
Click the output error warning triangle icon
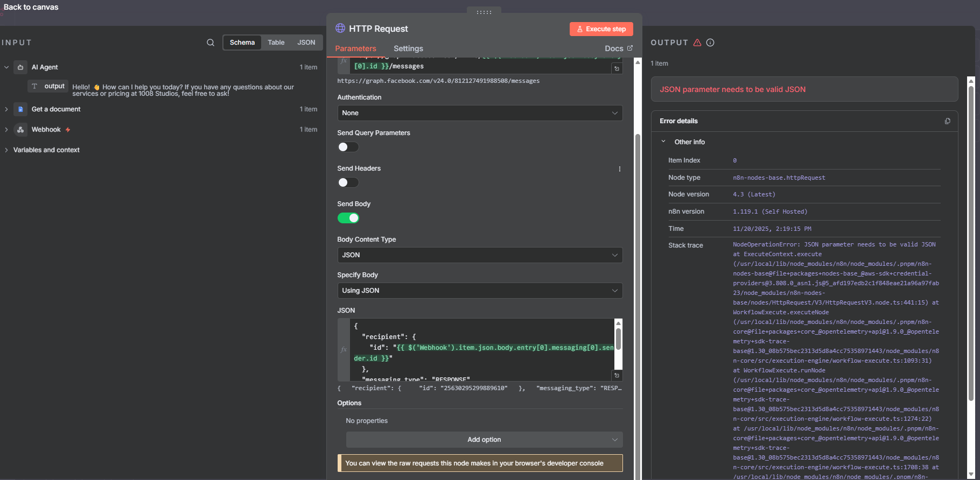(x=697, y=43)
